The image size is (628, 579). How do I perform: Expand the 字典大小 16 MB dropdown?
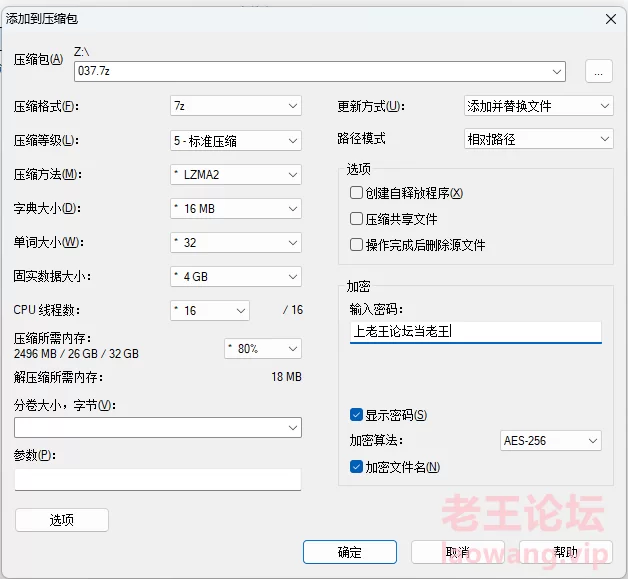(235, 209)
